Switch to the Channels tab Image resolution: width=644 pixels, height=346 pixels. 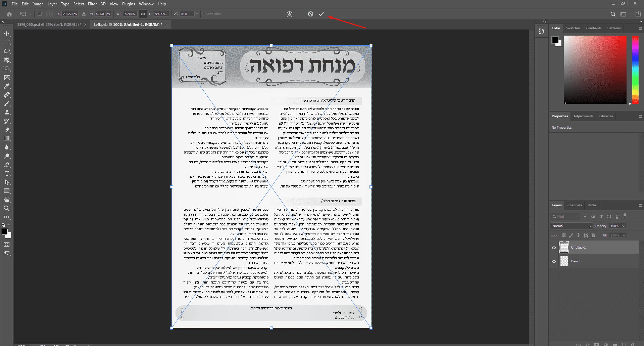[574, 205]
